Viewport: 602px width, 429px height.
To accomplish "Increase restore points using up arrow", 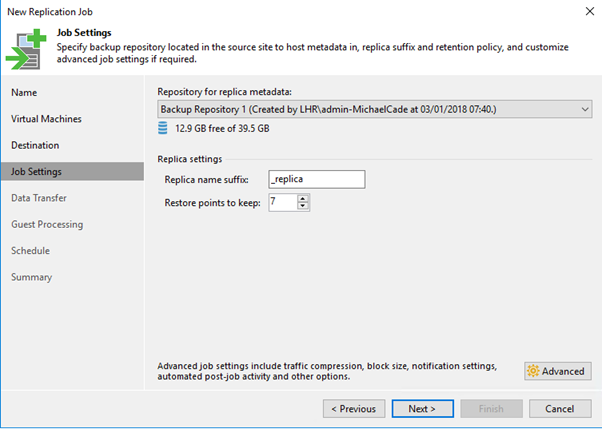I will pyautogui.click(x=303, y=199).
